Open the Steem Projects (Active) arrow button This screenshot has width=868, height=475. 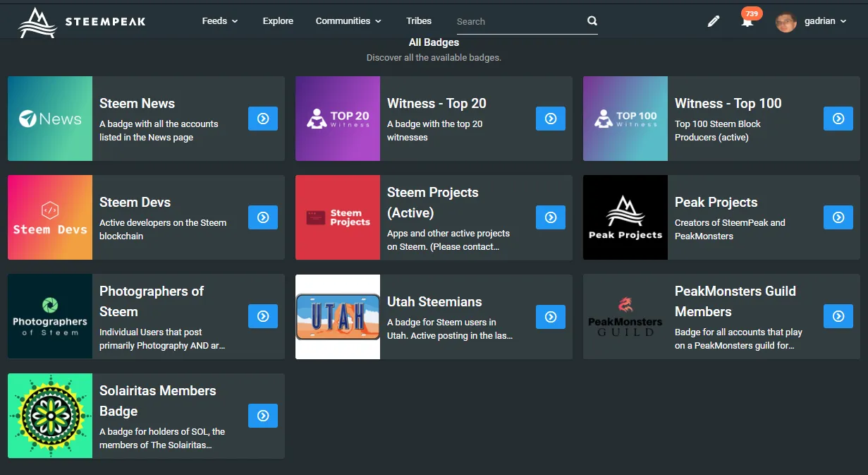point(551,217)
